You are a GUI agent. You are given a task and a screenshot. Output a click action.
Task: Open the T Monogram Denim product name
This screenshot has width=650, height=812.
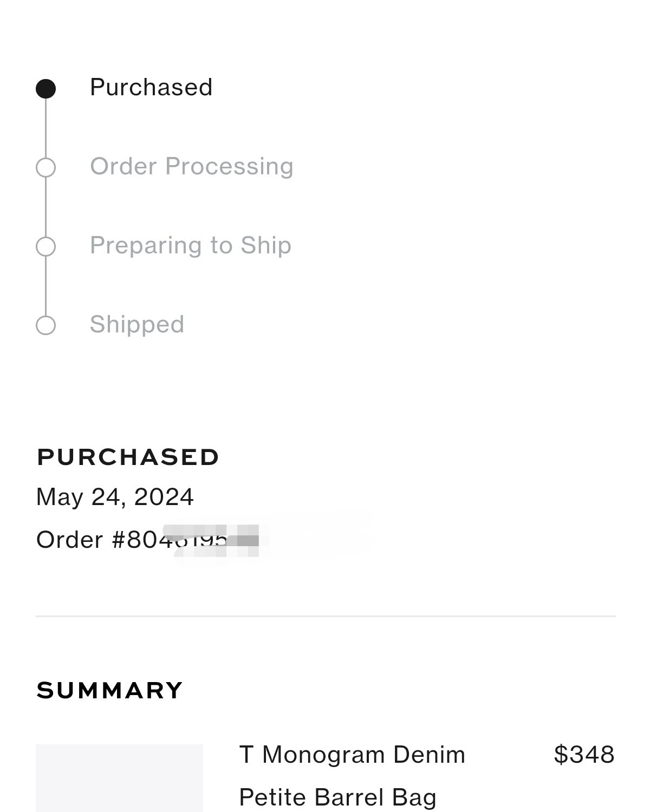(x=352, y=755)
